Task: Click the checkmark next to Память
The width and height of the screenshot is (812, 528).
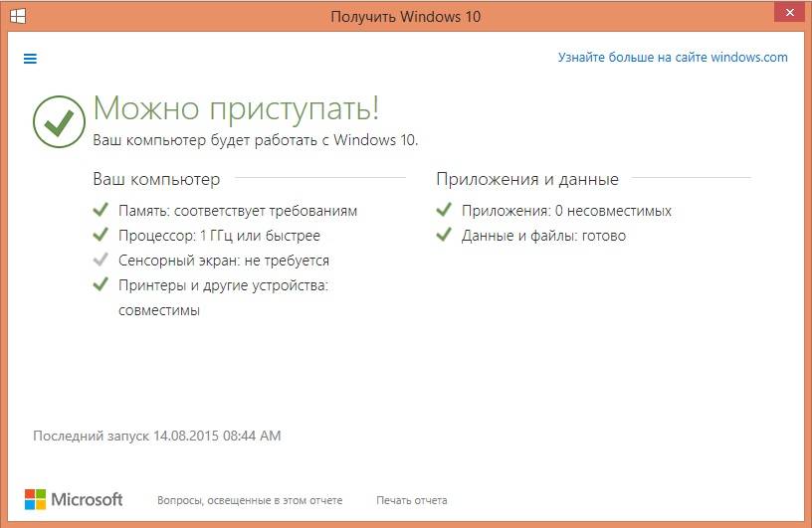Action: click(x=101, y=210)
